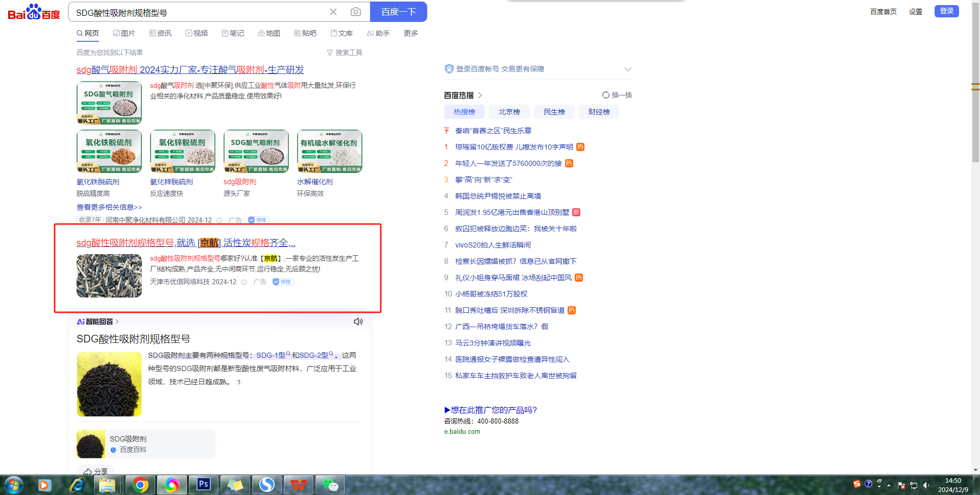Select the 财经榜 hot list tab
Image resolution: width=980 pixels, height=495 pixels.
(x=599, y=112)
